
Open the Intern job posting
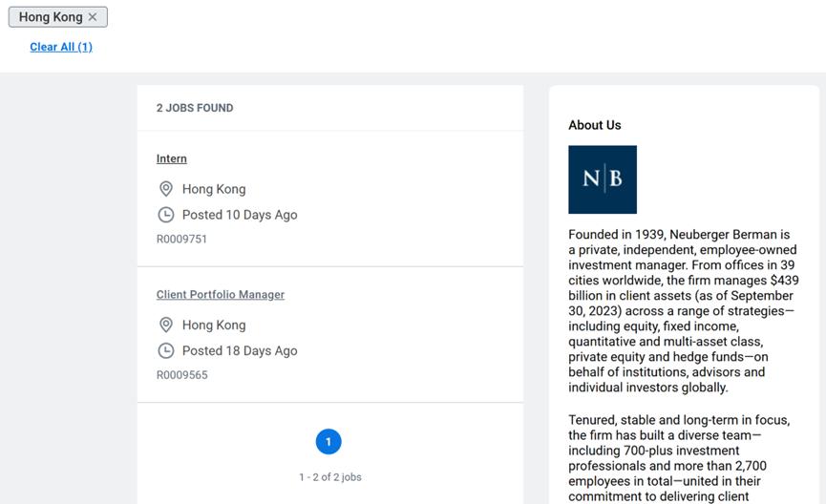click(172, 158)
